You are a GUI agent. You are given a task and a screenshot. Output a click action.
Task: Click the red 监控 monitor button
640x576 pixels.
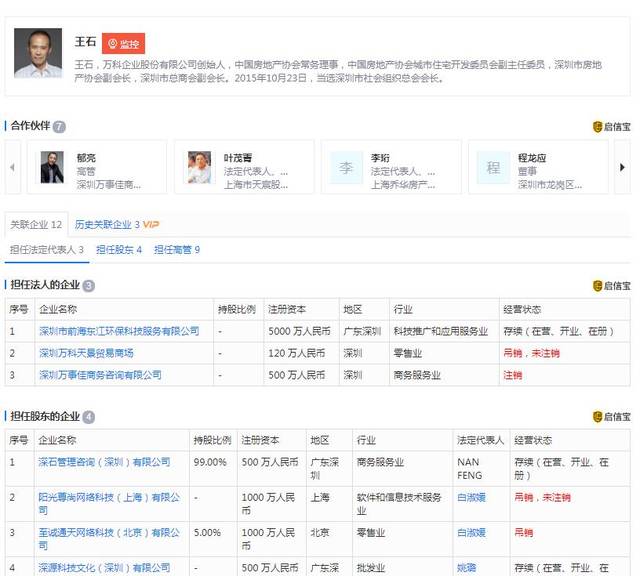pyautogui.click(x=123, y=43)
